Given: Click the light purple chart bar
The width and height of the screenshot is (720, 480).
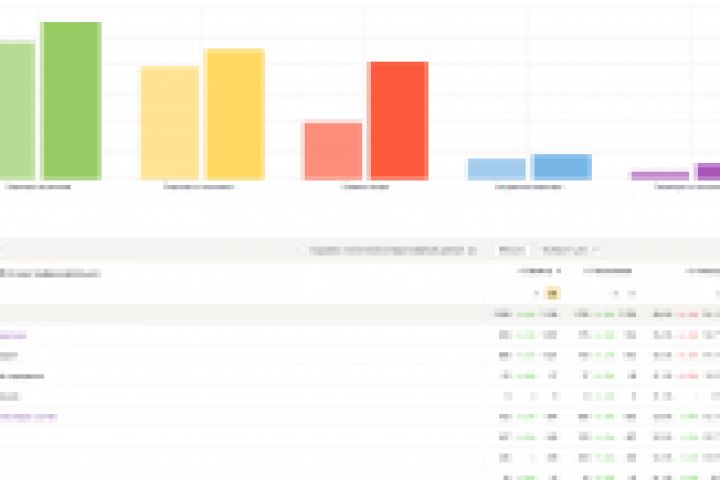Looking at the screenshot, I should pos(660,176).
